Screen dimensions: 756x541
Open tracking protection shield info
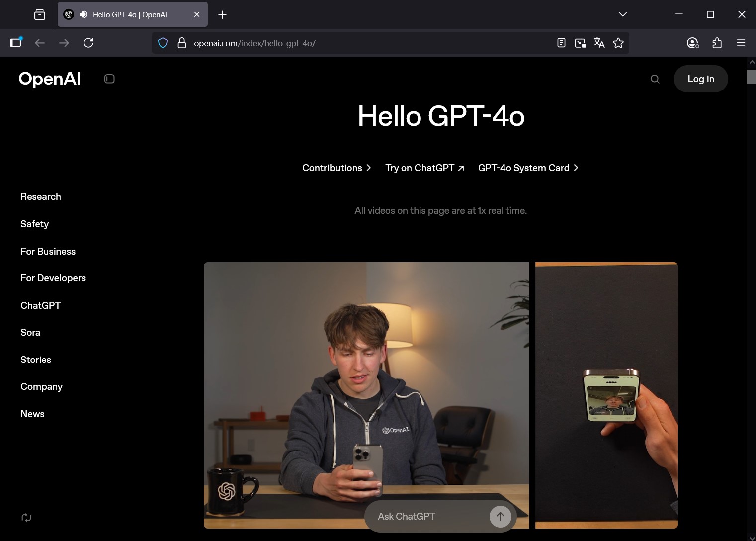point(163,43)
